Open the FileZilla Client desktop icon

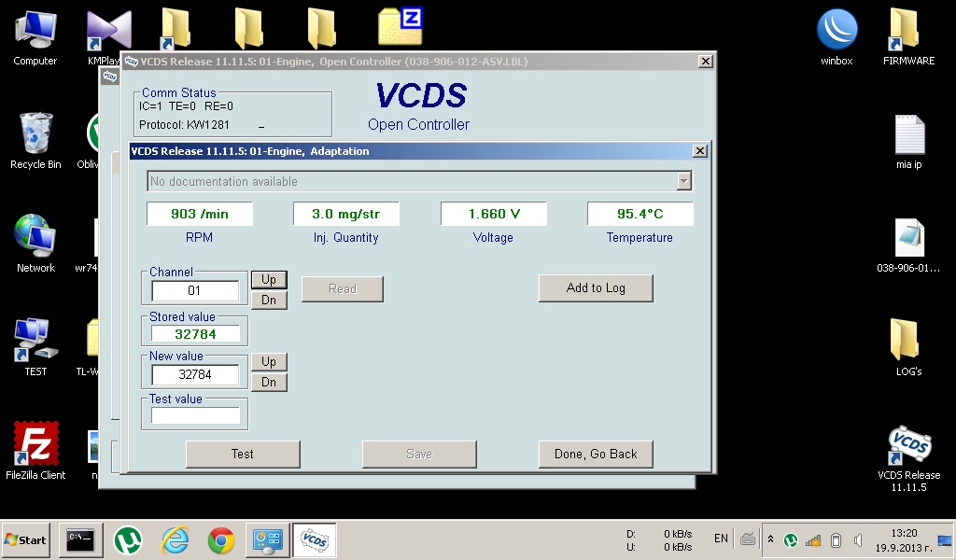click(35, 443)
